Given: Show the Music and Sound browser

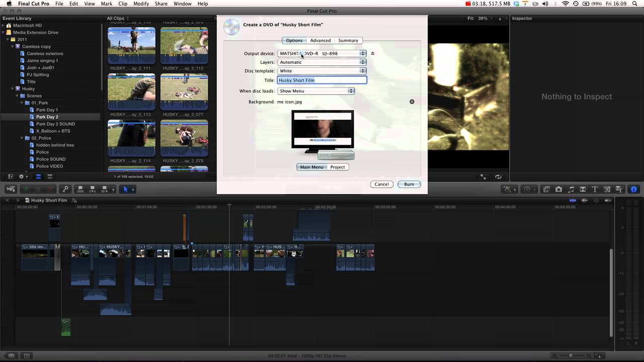Looking at the screenshot, I should 571,189.
